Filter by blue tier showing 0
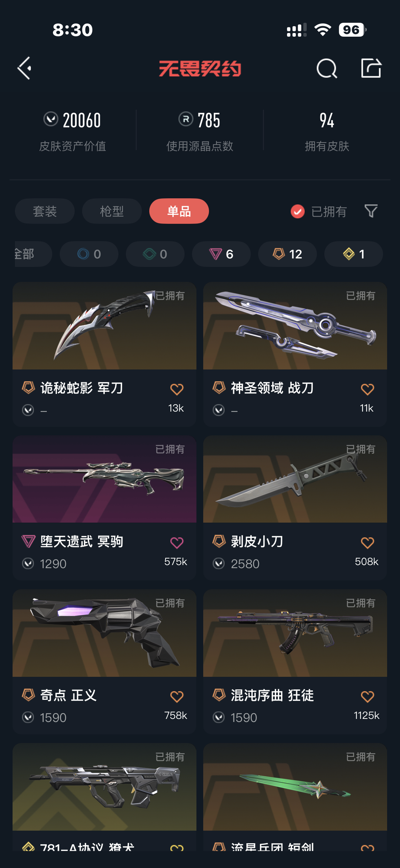The width and height of the screenshot is (400, 868). [89, 254]
